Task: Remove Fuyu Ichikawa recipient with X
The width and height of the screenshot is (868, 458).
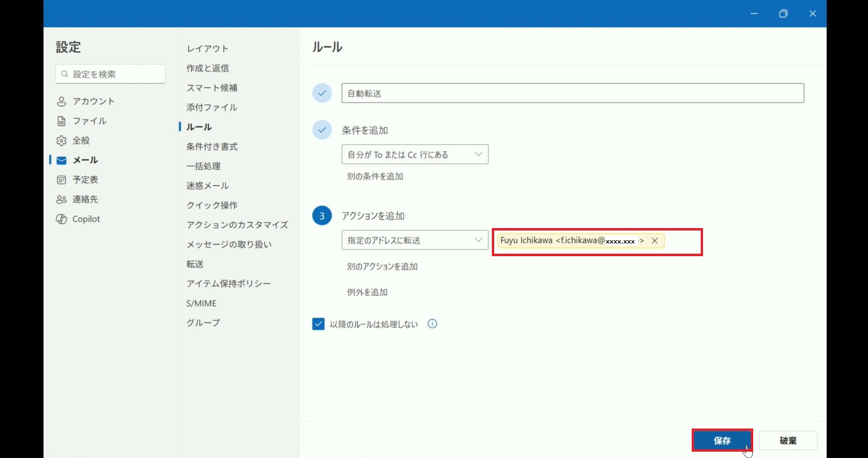Action: 654,241
